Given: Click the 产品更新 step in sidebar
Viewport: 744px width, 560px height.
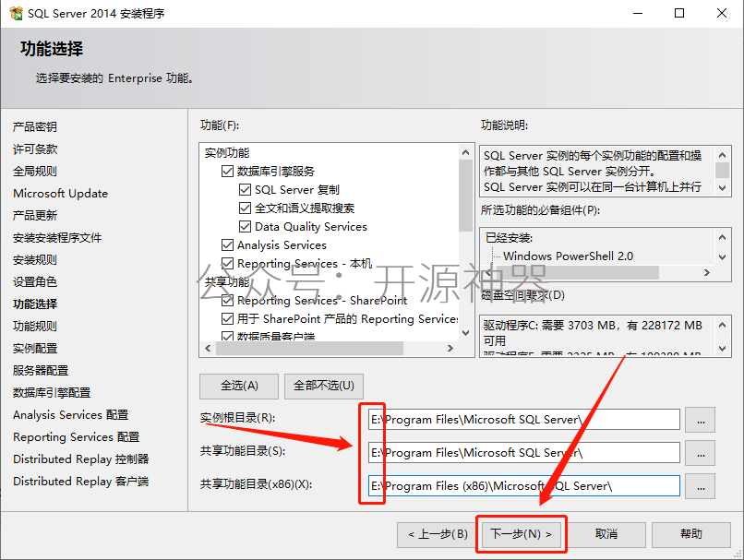Looking at the screenshot, I should pyautogui.click(x=35, y=215).
